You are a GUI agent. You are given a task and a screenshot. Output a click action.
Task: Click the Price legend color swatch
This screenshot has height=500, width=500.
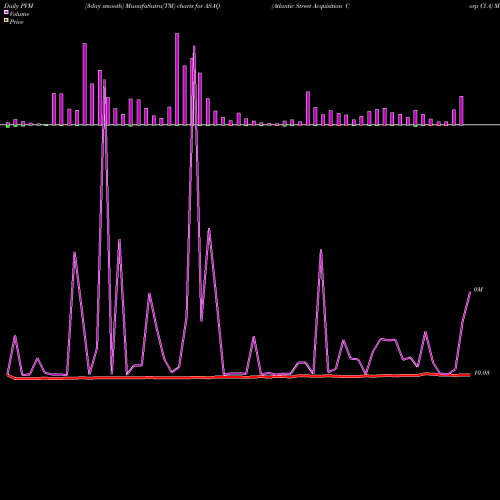click(6, 21)
